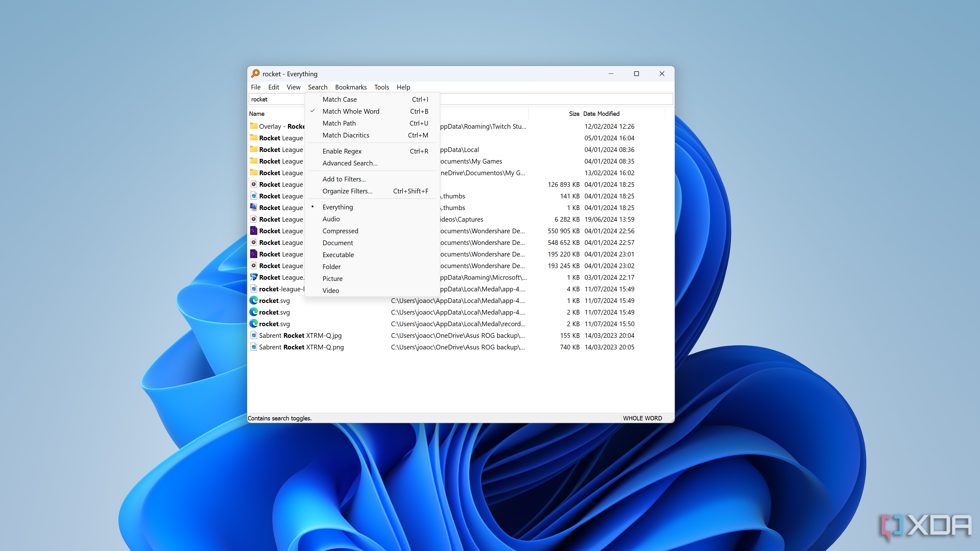Click the Everything filter option
This screenshot has height=551, width=980.
pos(338,207)
